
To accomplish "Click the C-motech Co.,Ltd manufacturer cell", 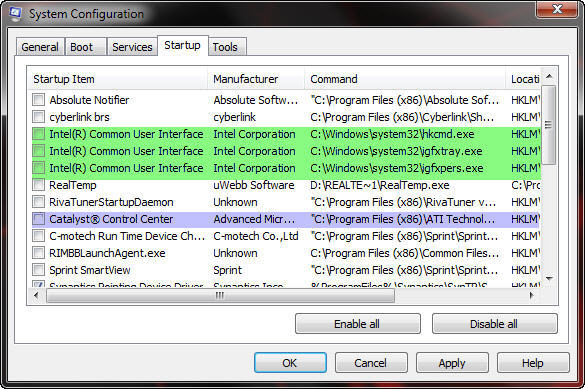I will [256, 236].
